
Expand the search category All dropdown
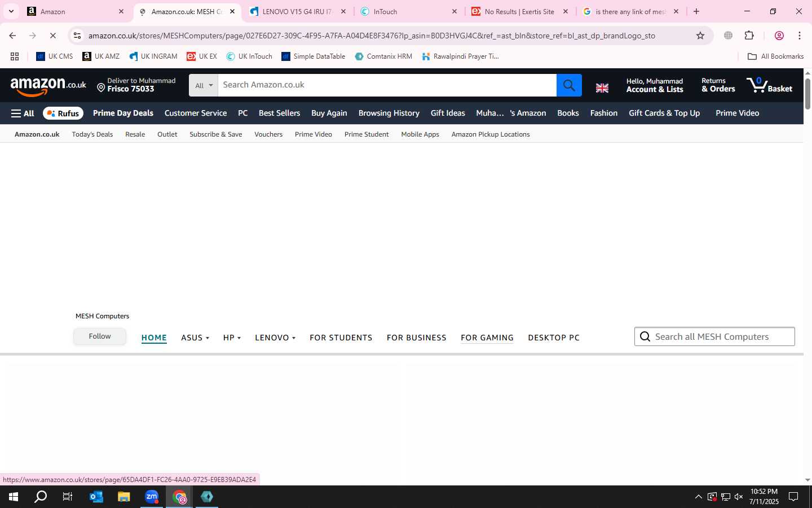(x=204, y=85)
